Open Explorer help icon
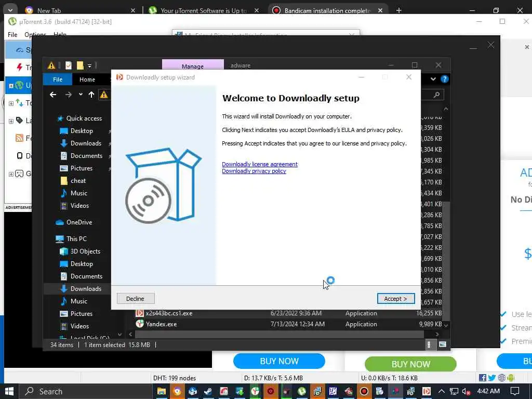 445,79
